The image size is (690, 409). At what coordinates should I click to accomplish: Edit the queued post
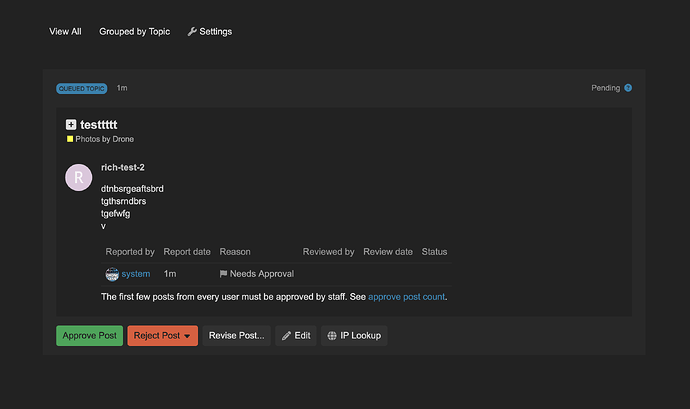[296, 335]
